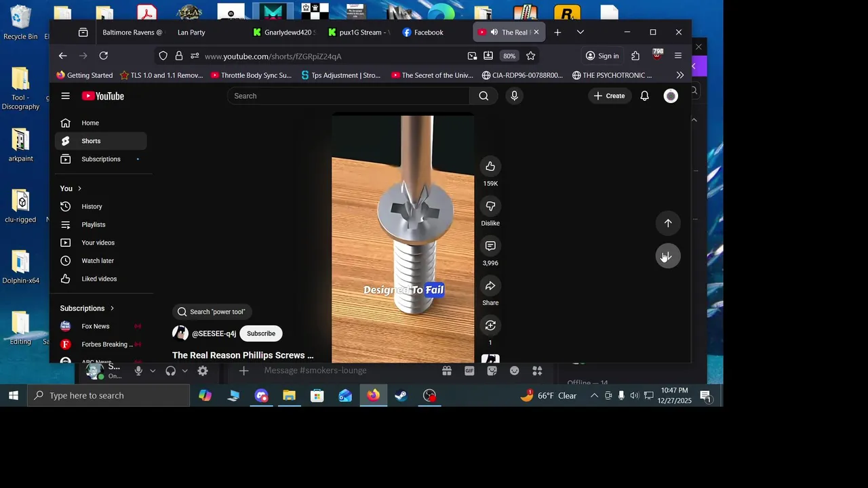This screenshot has height=488, width=868.
Task: Open Discord user settings gear
Action: pyautogui.click(x=203, y=371)
